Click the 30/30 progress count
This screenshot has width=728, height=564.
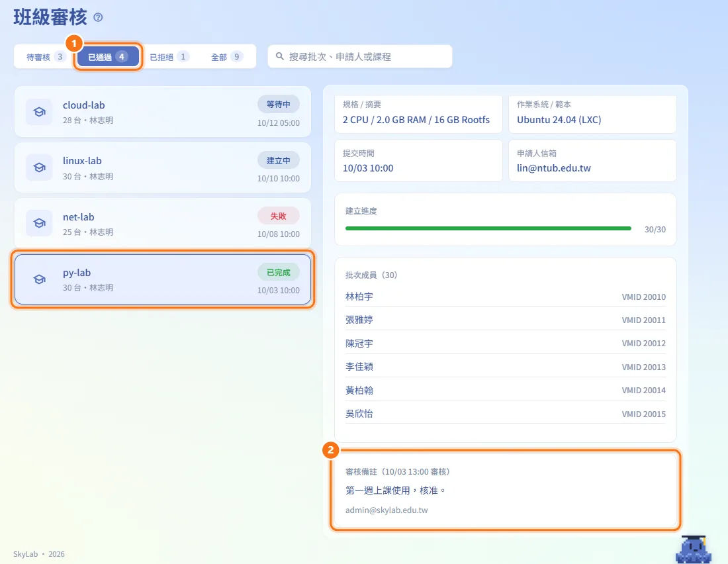click(655, 230)
